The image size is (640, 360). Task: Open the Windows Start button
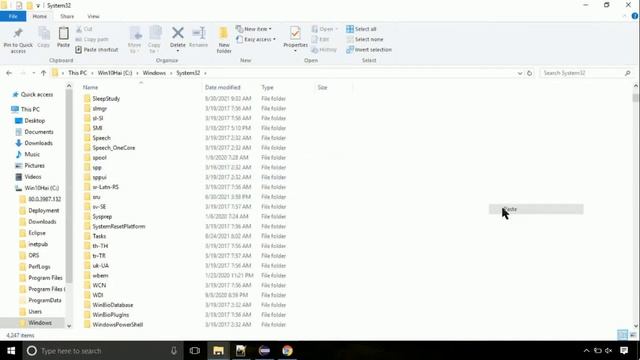[x=11, y=351]
